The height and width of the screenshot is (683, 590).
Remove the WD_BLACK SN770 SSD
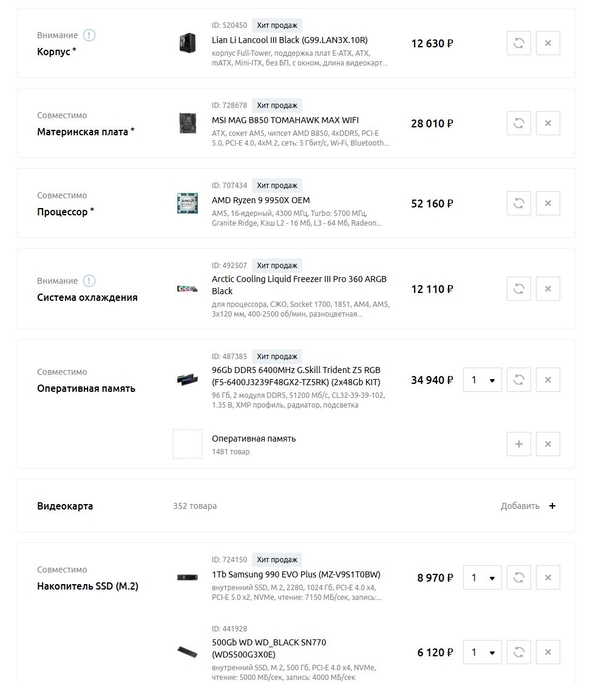point(548,652)
